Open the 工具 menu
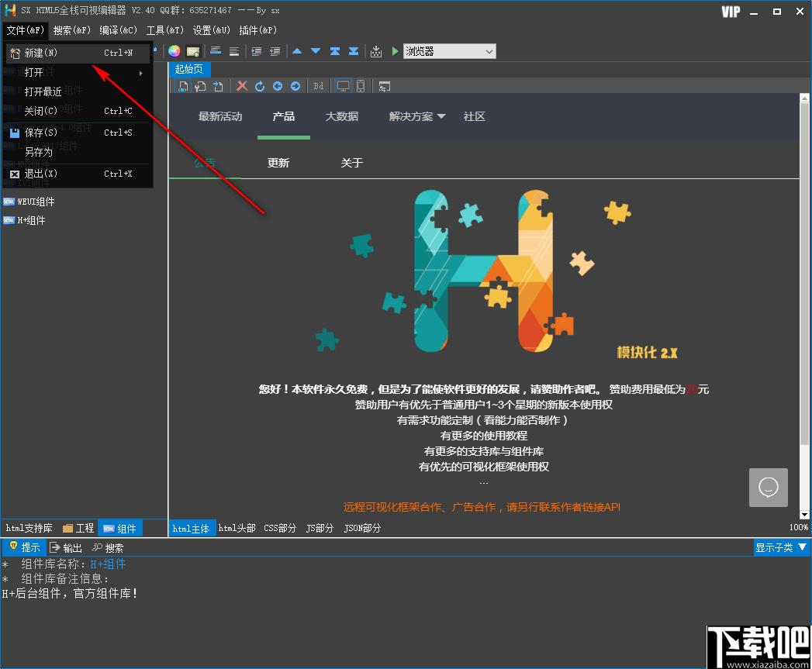Image resolution: width=812 pixels, height=669 pixels. tap(164, 30)
